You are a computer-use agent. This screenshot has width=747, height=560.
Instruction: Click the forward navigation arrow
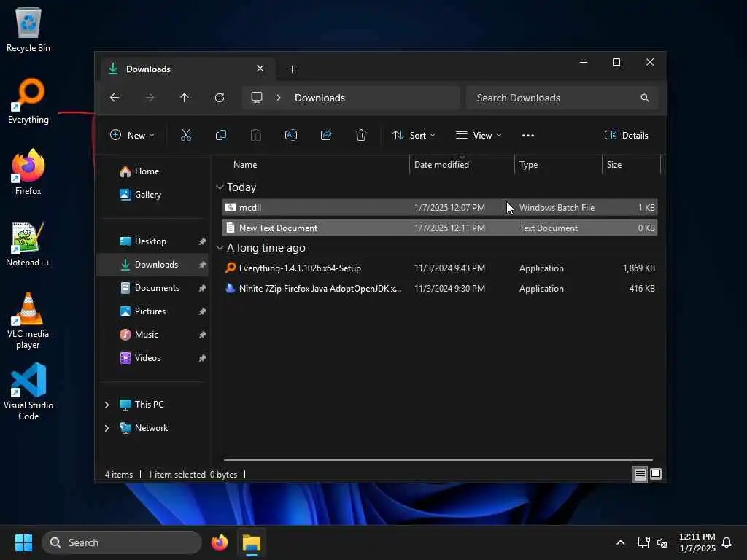(150, 98)
